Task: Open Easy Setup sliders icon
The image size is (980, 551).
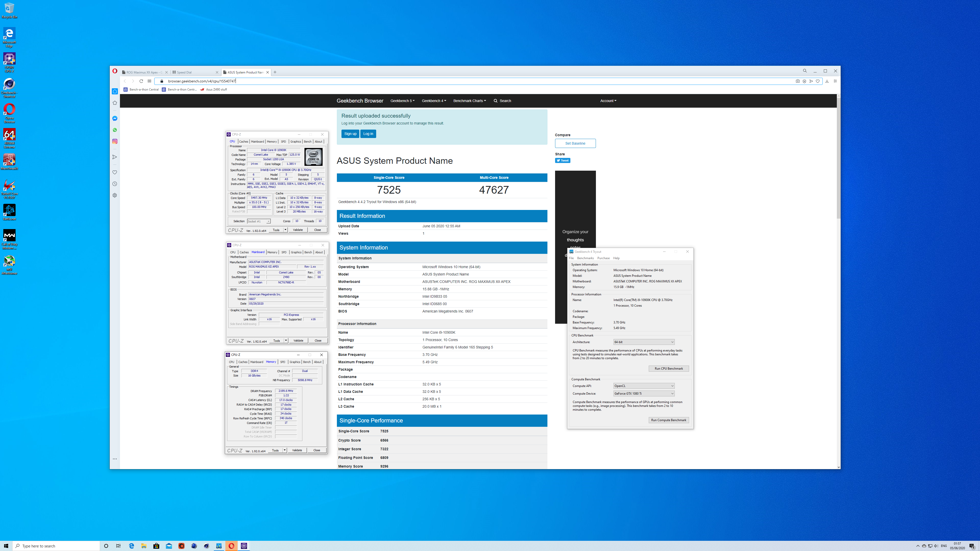Action: pyautogui.click(x=835, y=81)
